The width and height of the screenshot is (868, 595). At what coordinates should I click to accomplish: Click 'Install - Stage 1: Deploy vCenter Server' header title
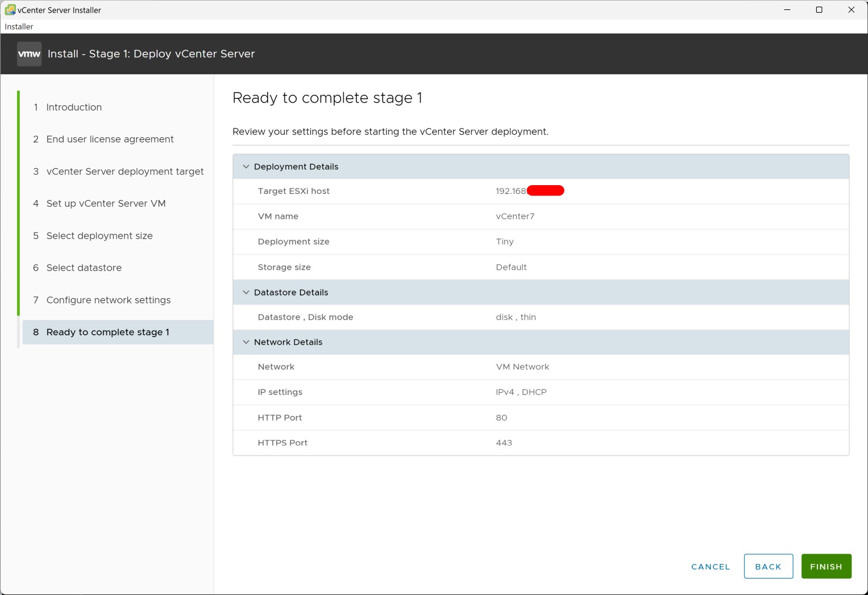coord(151,54)
